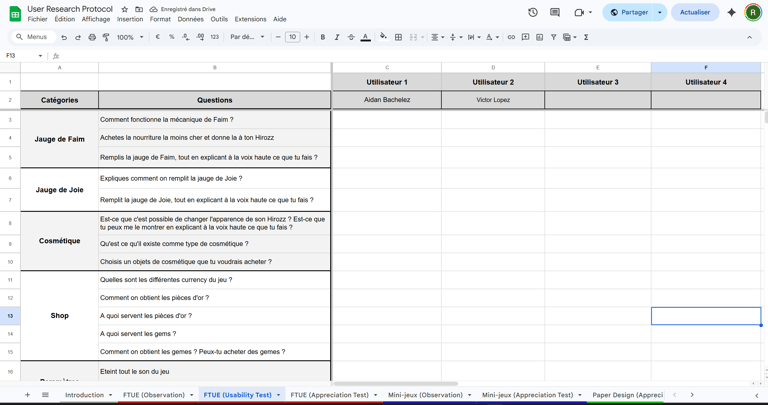
Task: Open text wrapping dropdown
Action: coord(474,37)
